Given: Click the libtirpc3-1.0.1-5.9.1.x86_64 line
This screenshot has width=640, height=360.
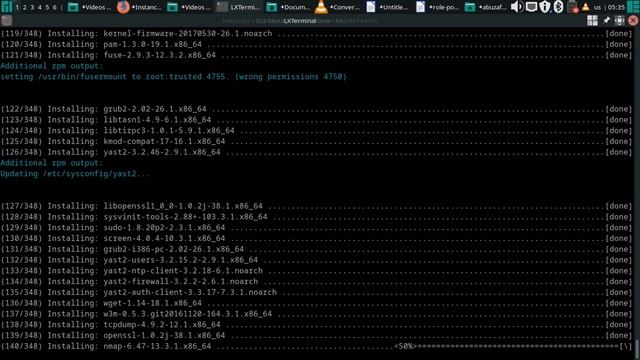Looking at the screenshot, I should pyautogui.click(x=316, y=131).
